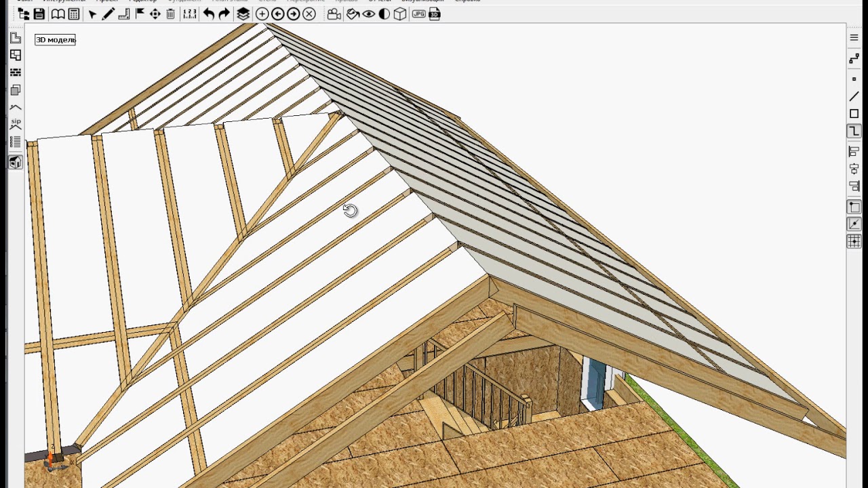Click the align center icon

(854, 169)
